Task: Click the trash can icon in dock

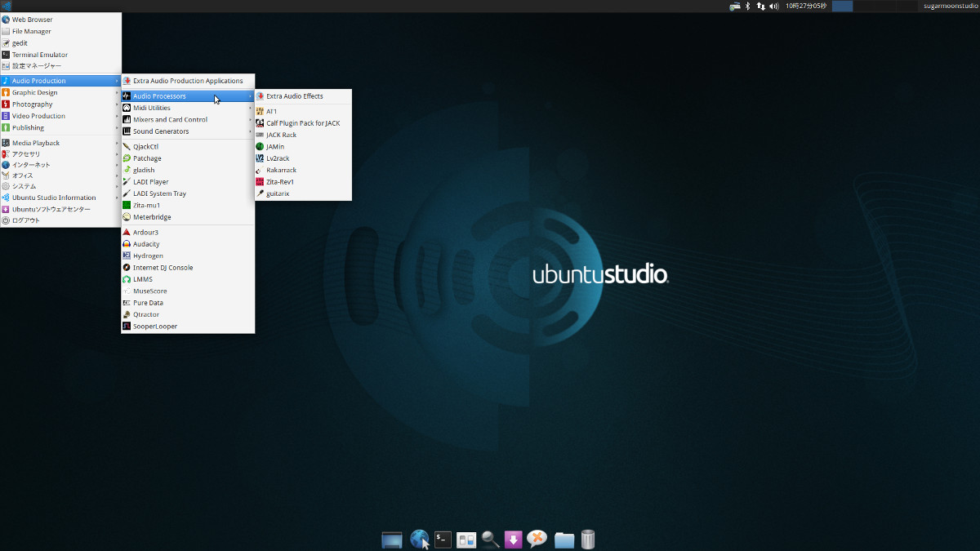Action: [x=588, y=539]
